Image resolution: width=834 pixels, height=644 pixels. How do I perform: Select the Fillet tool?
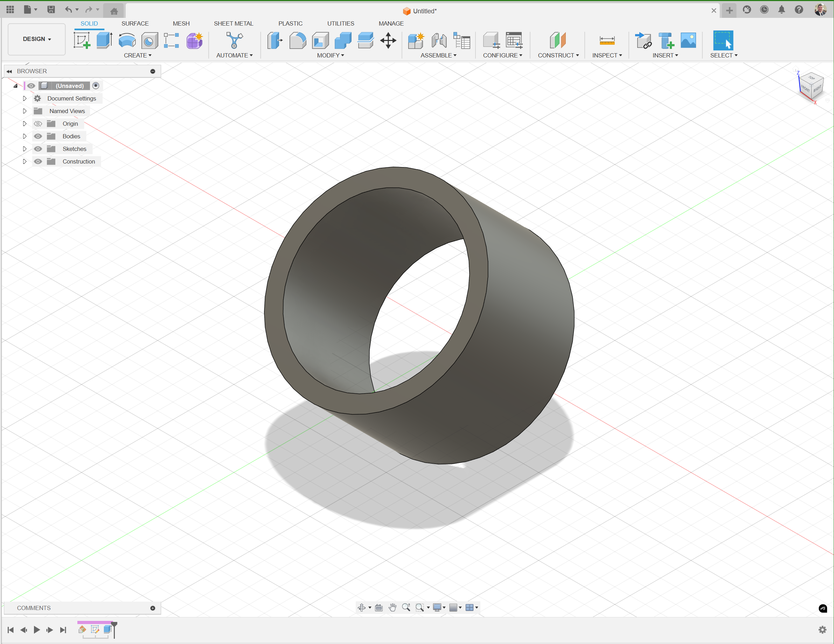click(298, 40)
